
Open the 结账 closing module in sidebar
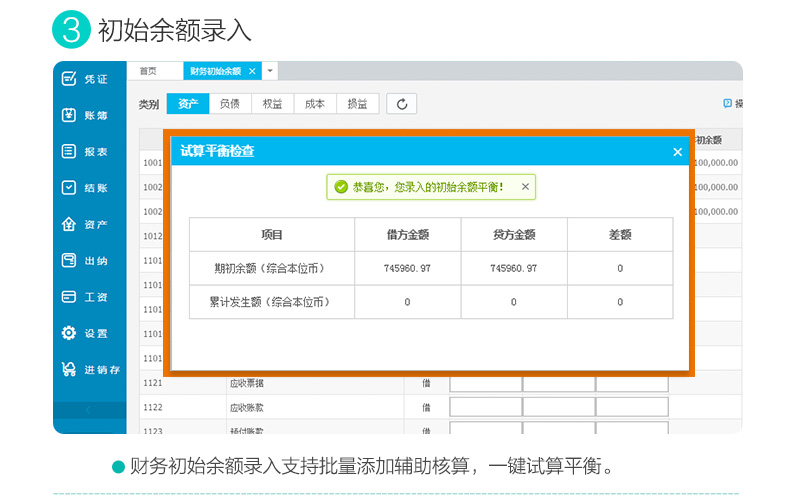tap(86, 188)
